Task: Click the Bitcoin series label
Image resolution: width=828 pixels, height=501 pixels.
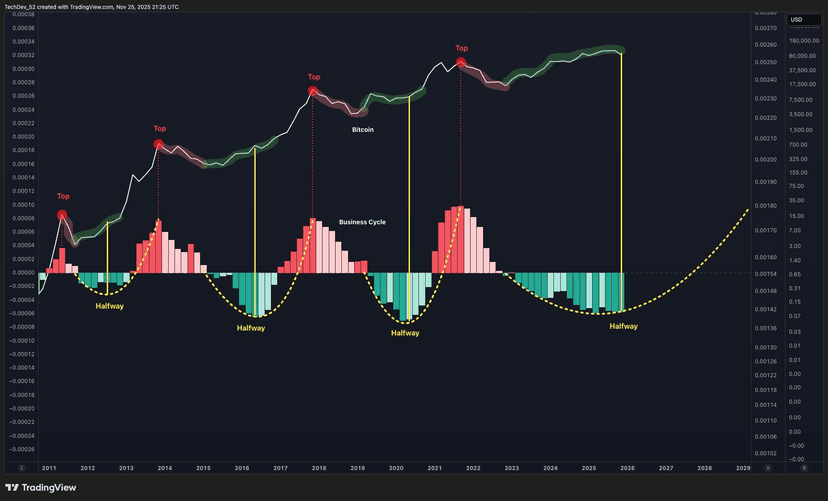Action: (362, 130)
